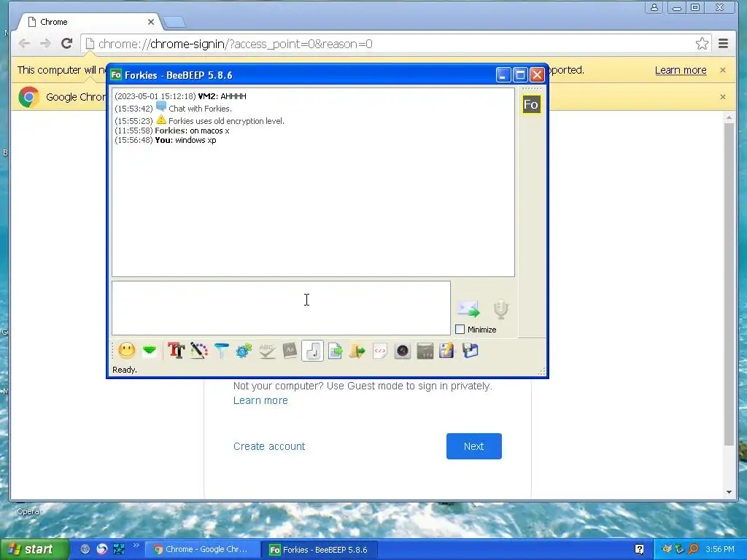Click the system tray clock 3:56 PM

[720, 549]
